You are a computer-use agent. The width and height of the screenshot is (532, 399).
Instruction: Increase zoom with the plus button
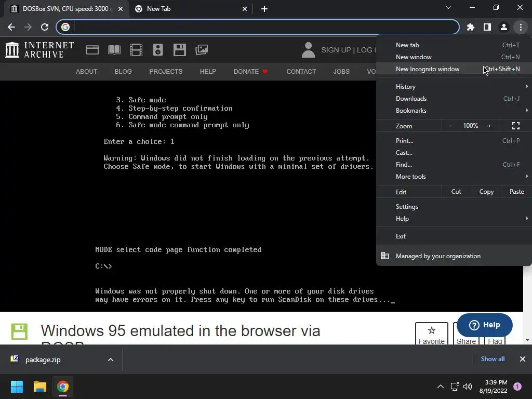coord(489,126)
